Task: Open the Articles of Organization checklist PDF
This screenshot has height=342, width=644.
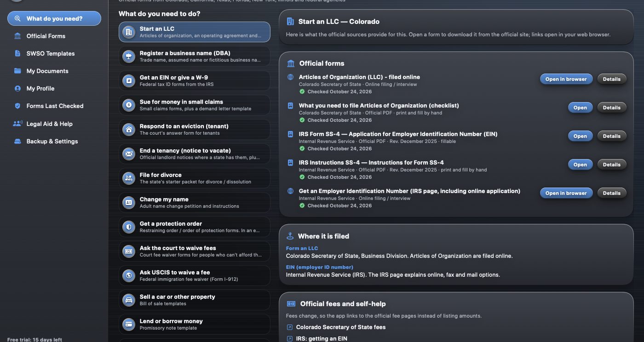Action: [580, 108]
